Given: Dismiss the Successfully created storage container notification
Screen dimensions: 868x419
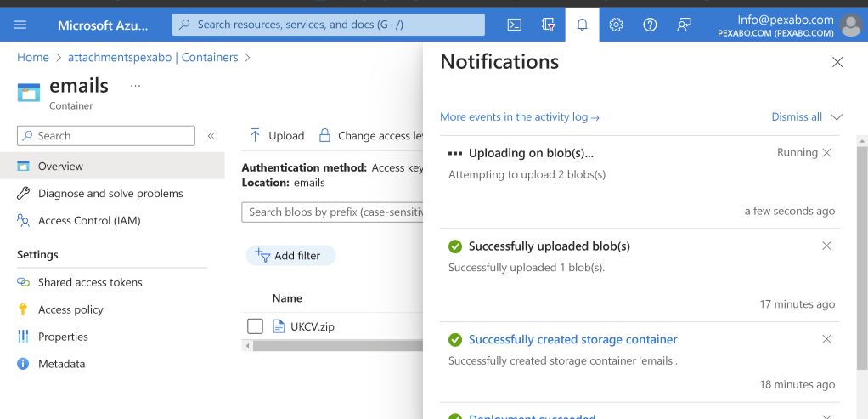Looking at the screenshot, I should [826, 338].
